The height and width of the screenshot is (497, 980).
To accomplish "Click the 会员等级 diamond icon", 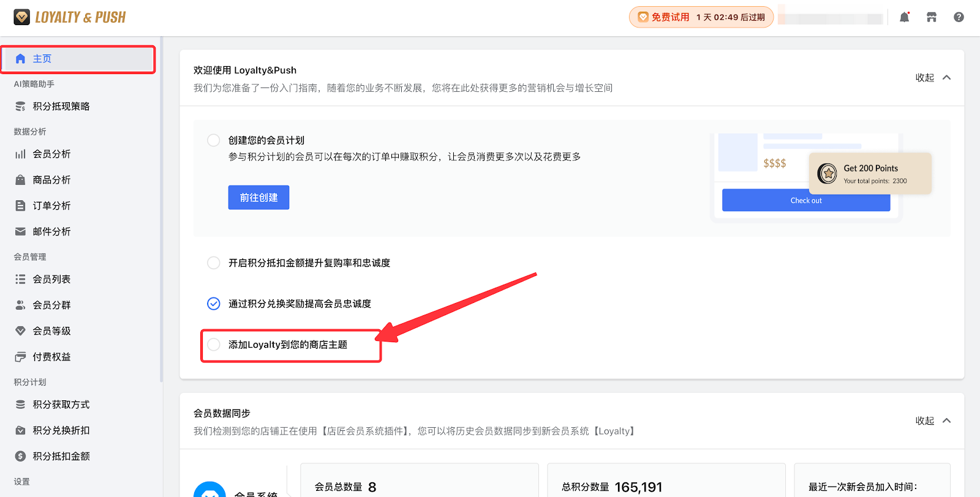I will point(20,331).
